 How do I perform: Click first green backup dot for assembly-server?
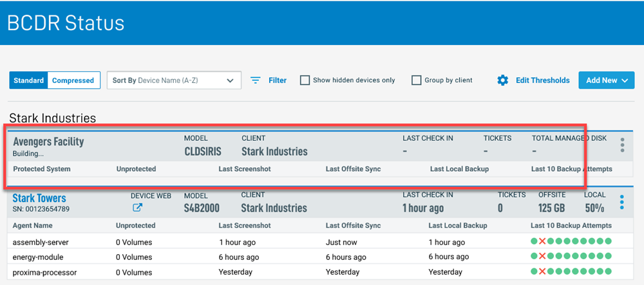click(x=534, y=242)
